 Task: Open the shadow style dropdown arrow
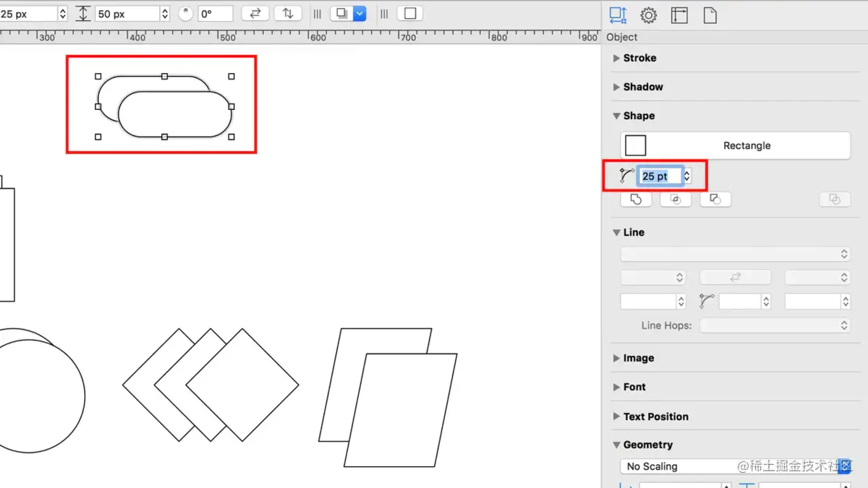359,14
